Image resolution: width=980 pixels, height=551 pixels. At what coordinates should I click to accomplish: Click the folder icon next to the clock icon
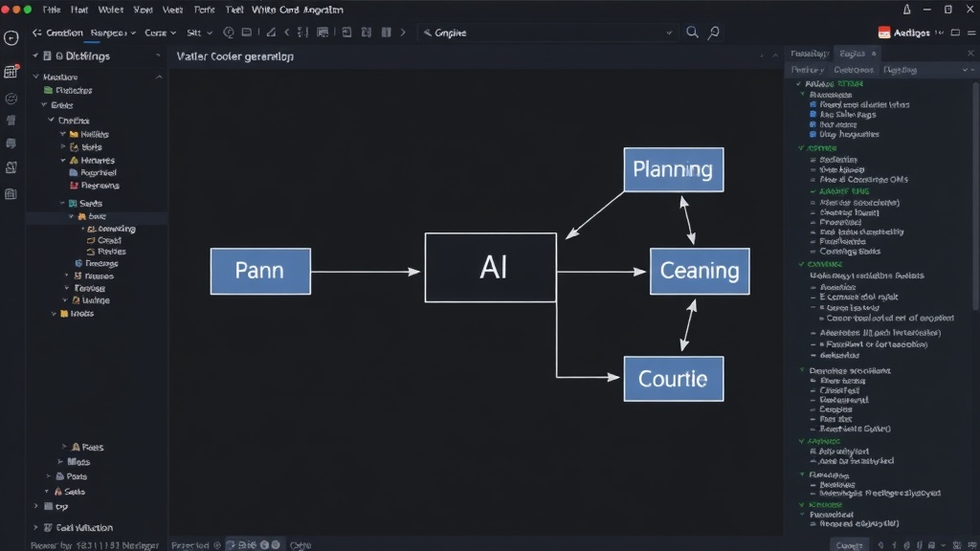click(247, 33)
